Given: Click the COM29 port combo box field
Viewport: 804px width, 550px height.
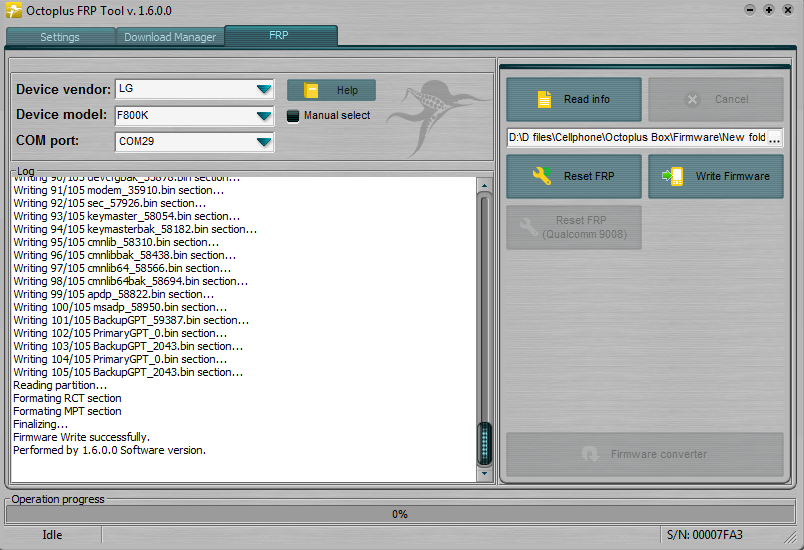Looking at the screenshot, I should tap(194, 141).
